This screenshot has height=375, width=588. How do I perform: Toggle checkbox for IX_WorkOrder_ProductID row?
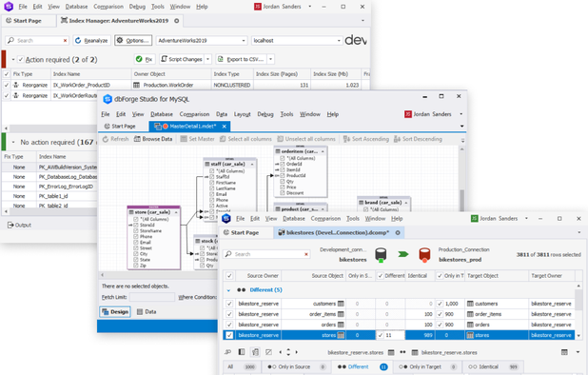[x=7, y=85]
